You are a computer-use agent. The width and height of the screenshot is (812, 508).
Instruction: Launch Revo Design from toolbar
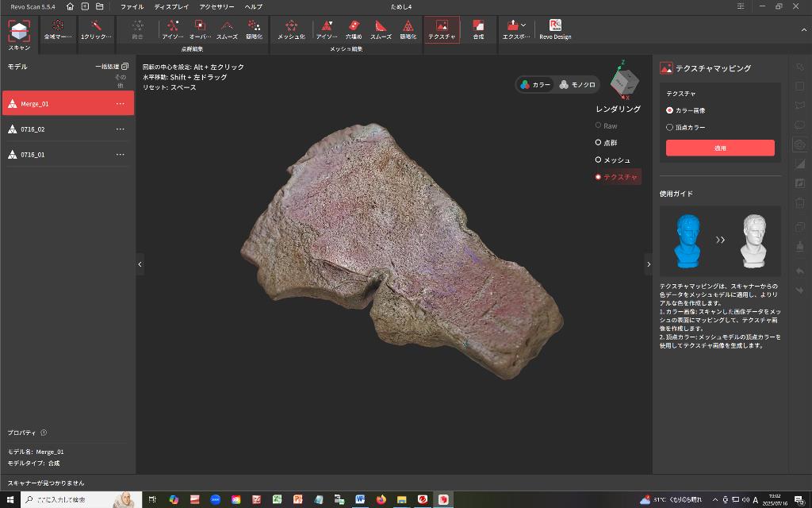tap(555, 30)
